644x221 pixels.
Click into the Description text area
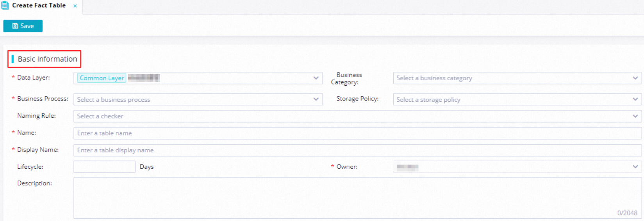click(x=357, y=198)
